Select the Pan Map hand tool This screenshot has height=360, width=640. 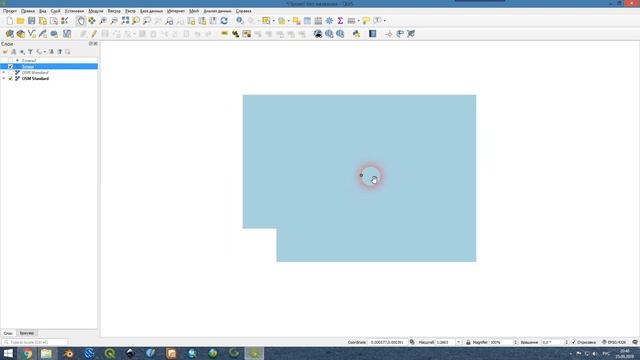click(81, 20)
